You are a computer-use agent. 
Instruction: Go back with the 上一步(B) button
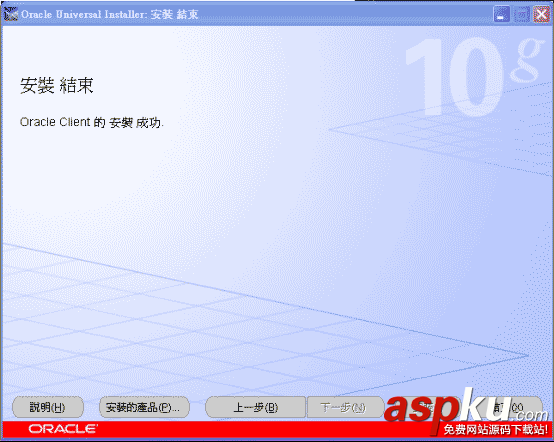(x=255, y=407)
